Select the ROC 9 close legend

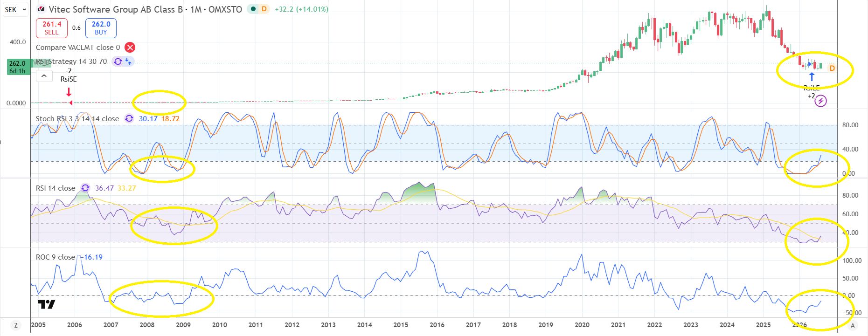coord(56,257)
